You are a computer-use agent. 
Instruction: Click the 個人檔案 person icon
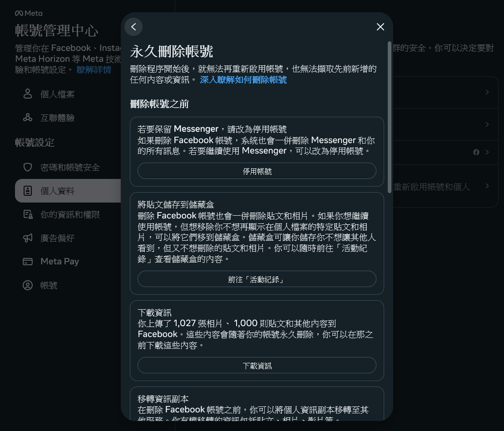[x=28, y=94]
